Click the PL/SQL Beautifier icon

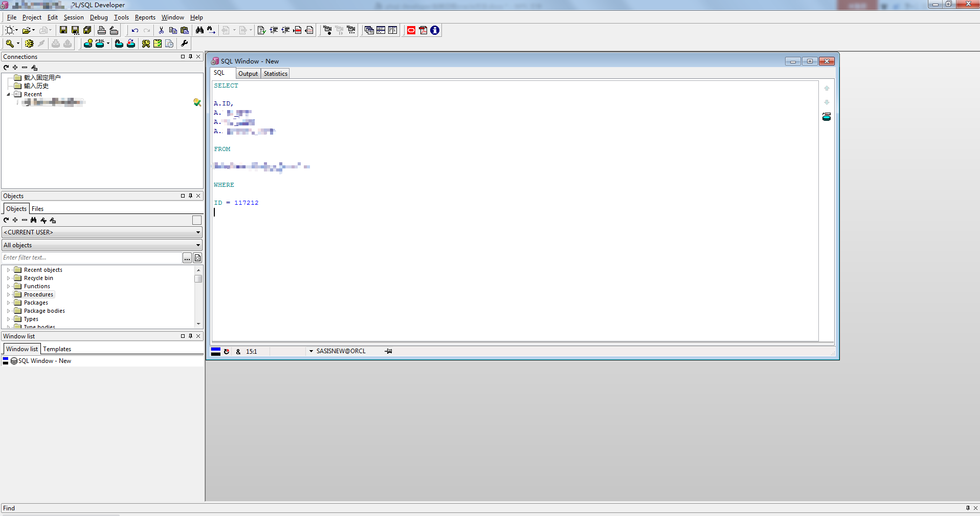click(x=261, y=30)
